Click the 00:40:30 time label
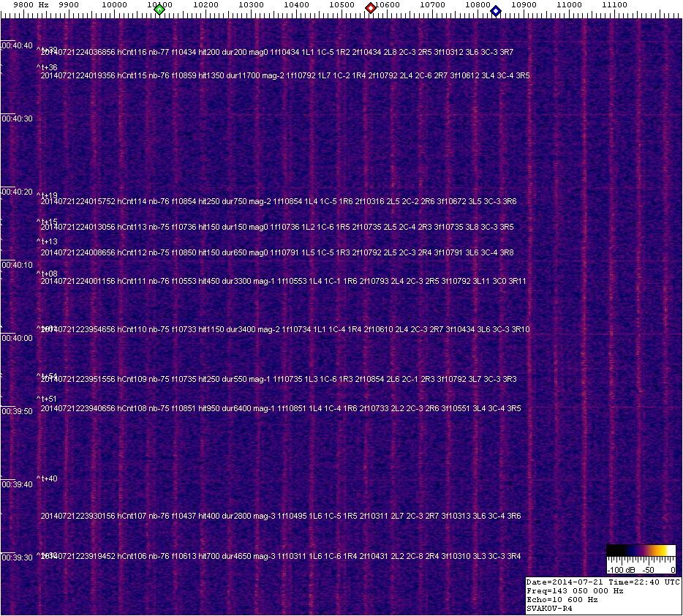 coord(17,119)
